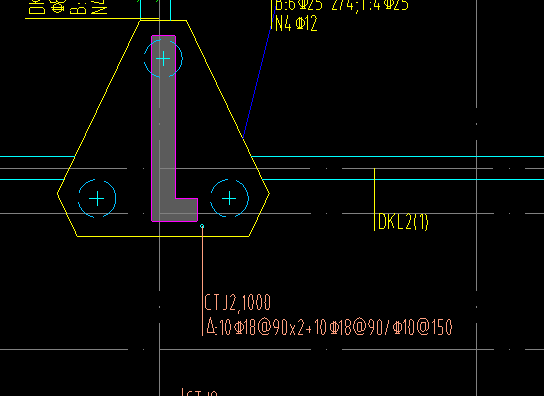Click the small leader node below the column
Viewport: 544px width, 396px height.
[x=202, y=226]
